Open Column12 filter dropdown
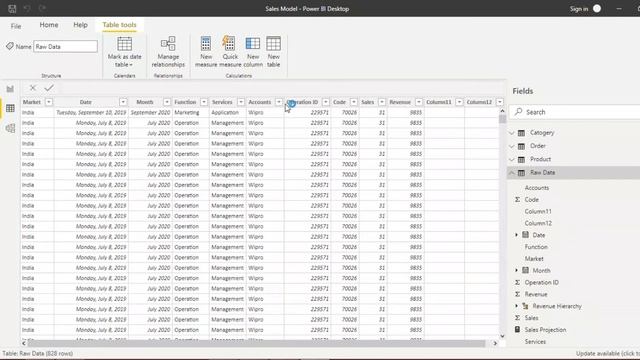This screenshot has height=360, width=640. 500,102
